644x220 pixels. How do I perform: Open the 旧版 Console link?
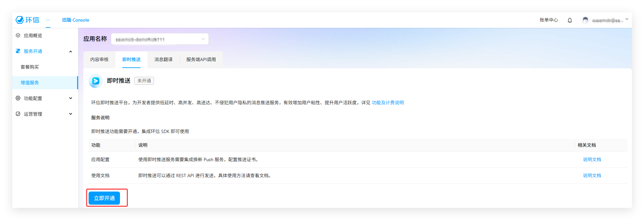[x=76, y=20]
